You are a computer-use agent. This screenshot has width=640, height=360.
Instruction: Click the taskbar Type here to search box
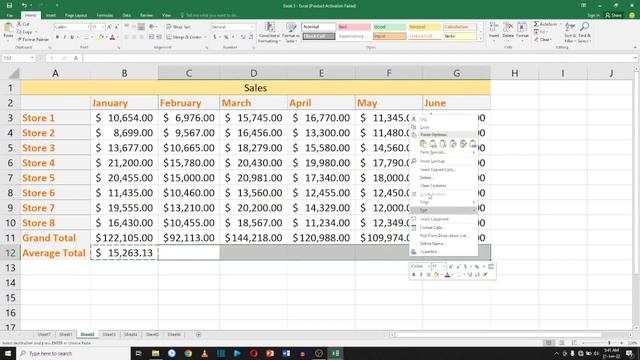(73, 353)
